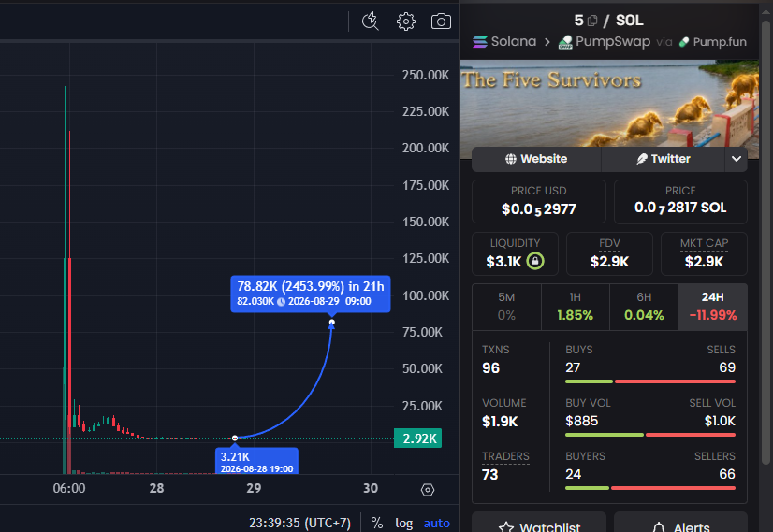The width and height of the screenshot is (773, 532).
Task: Click the BUY VOL $885 value
Action: [582, 421]
